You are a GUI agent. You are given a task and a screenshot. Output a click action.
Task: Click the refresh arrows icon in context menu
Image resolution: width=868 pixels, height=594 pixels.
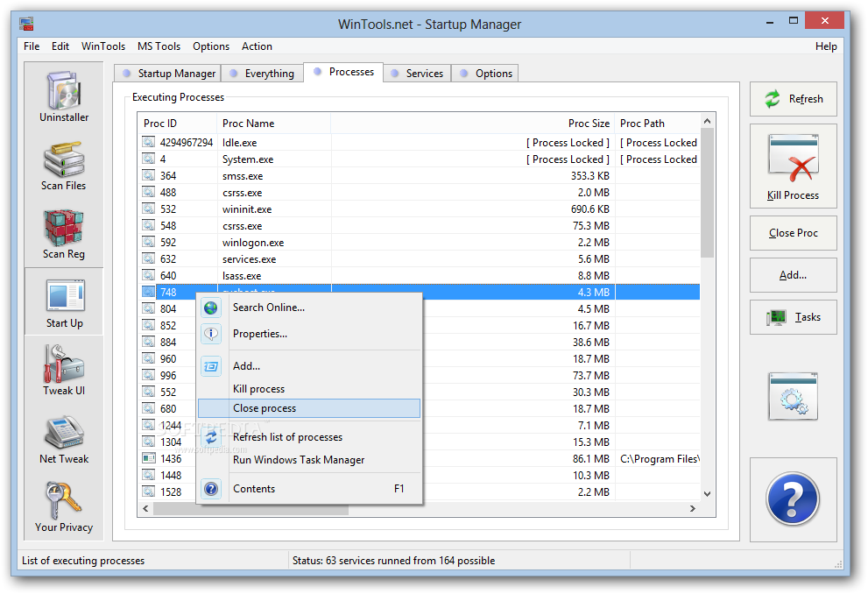click(x=211, y=438)
